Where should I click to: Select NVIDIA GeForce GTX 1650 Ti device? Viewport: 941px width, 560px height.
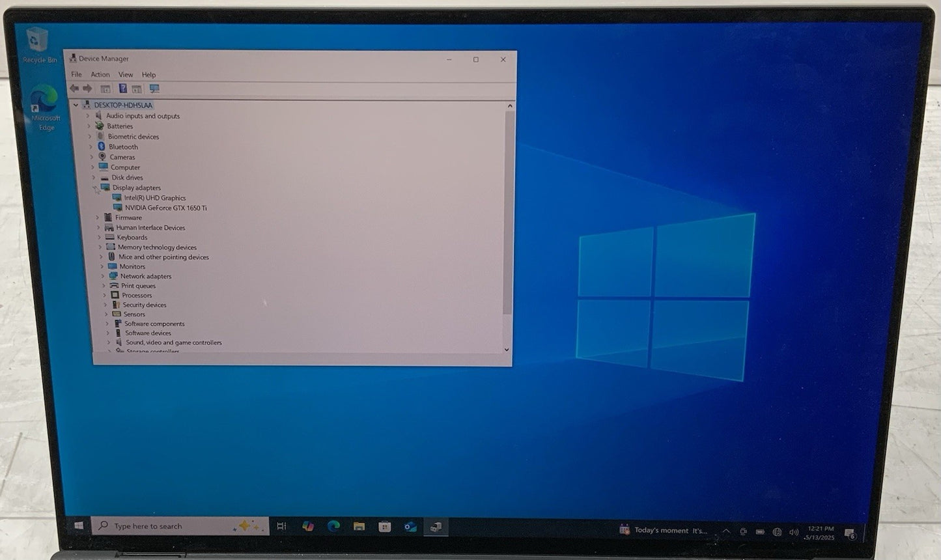(x=165, y=208)
